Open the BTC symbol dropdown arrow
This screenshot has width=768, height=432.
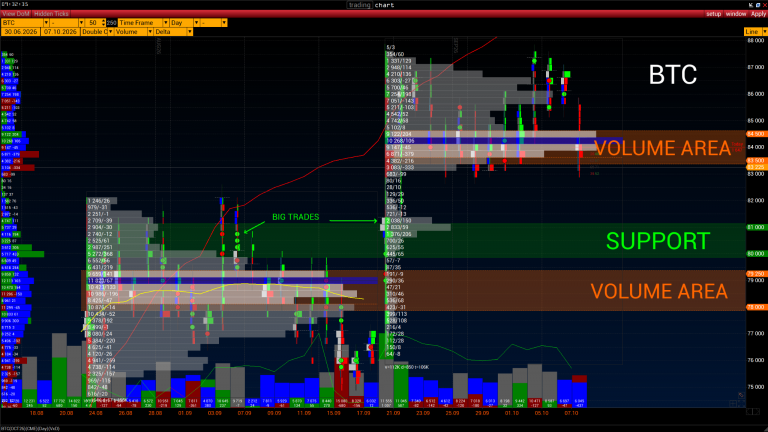coord(46,23)
